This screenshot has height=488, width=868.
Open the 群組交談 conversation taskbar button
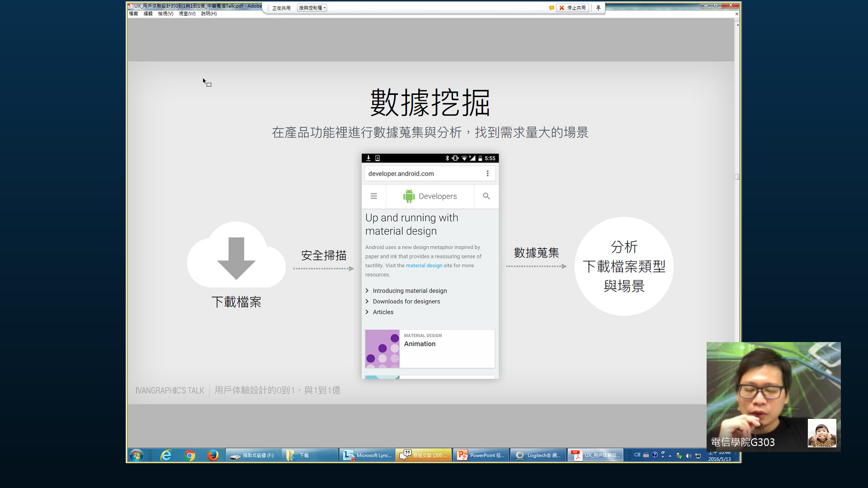click(424, 455)
